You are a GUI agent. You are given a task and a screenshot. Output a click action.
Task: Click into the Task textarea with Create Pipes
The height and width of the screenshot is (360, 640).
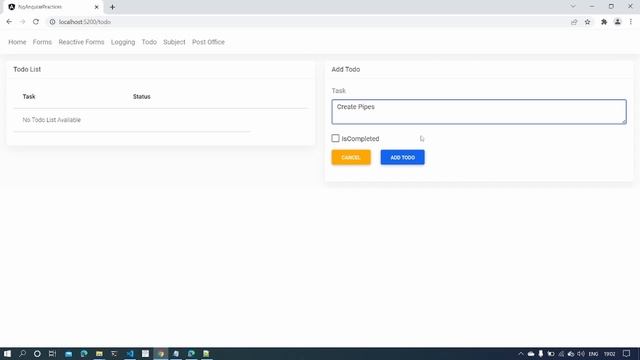tap(479, 111)
